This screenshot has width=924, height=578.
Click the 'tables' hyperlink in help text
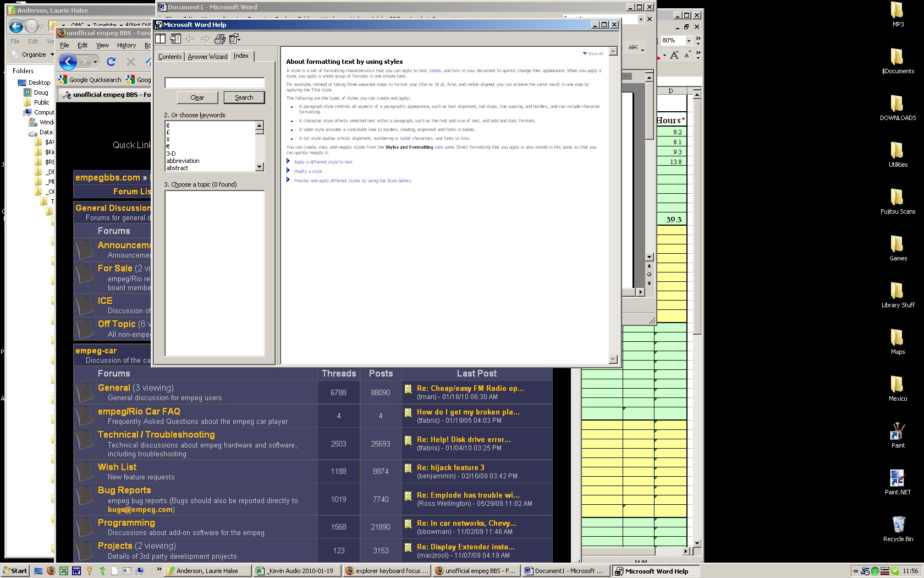tap(435, 70)
